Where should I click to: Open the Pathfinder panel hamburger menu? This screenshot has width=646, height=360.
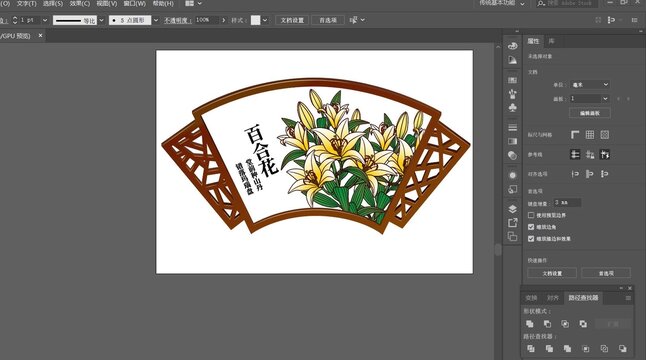pos(628,298)
